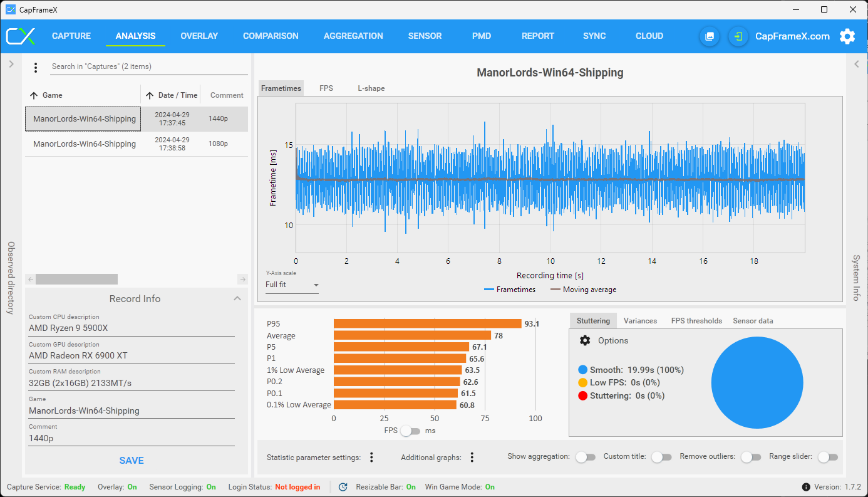Click the login icon beside CapFrameX.com
The height and width of the screenshot is (497, 868).
point(738,36)
